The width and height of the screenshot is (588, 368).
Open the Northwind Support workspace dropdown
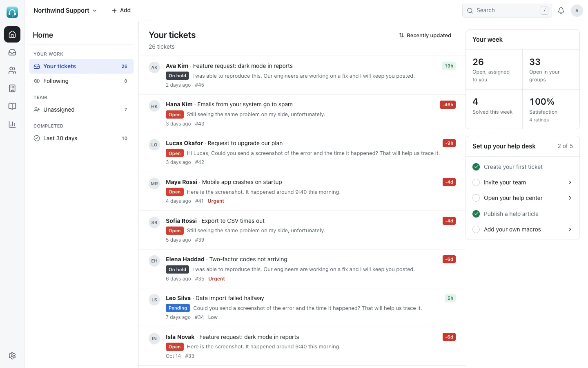[65, 11]
